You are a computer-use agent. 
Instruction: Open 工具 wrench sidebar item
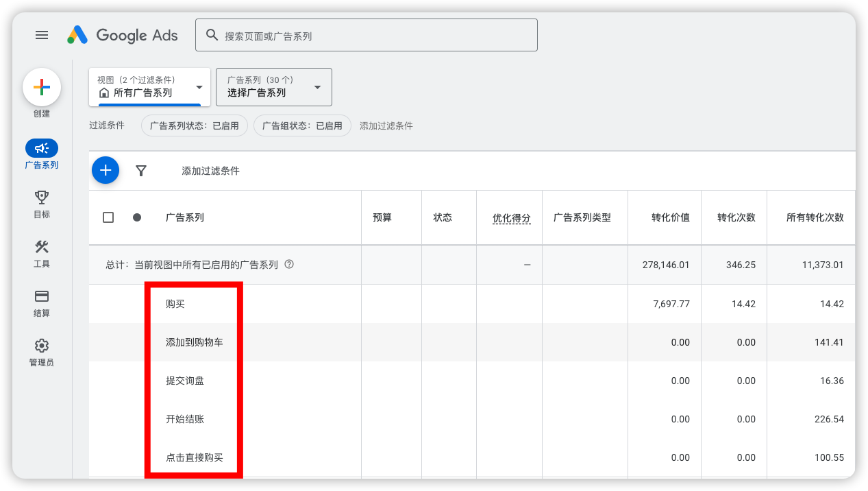[42, 247]
